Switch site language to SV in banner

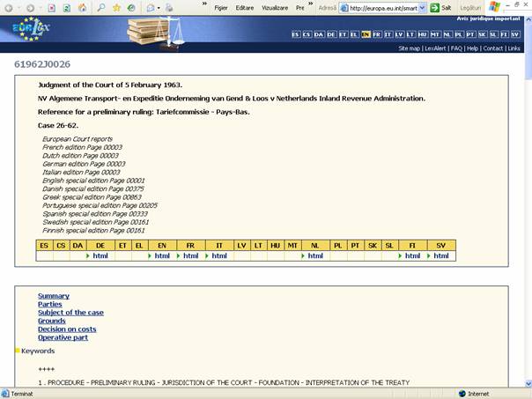point(515,34)
